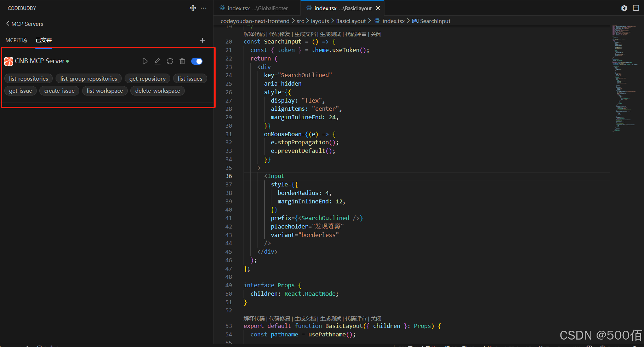Image resolution: width=644 pixels, height=347 pixels.
Task: Click the React file icon in breadcrumb
Action: pyautogui.click(x=377, y=21)
